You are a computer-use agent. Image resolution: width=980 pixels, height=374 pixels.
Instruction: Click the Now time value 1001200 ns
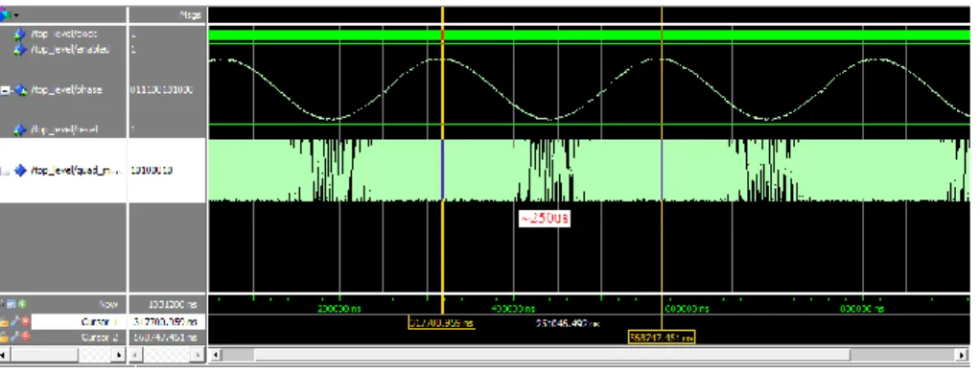click(174, 305)
